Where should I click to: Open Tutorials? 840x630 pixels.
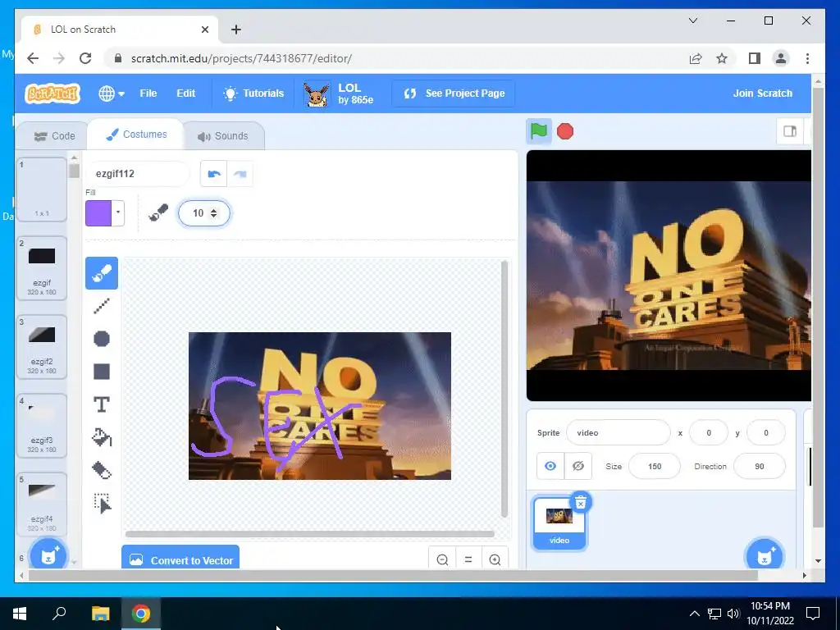[254, 94]
